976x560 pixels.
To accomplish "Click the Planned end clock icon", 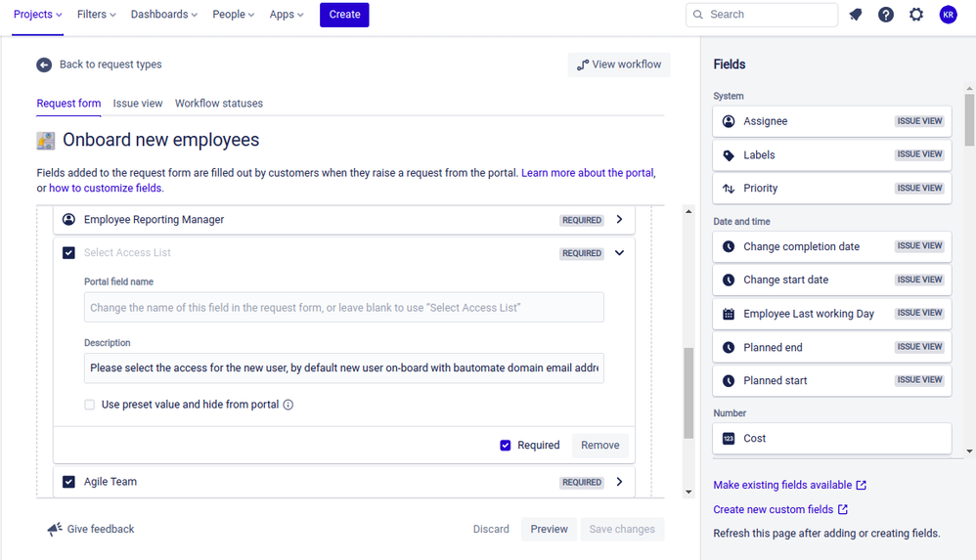I will (x=729, y=347).
